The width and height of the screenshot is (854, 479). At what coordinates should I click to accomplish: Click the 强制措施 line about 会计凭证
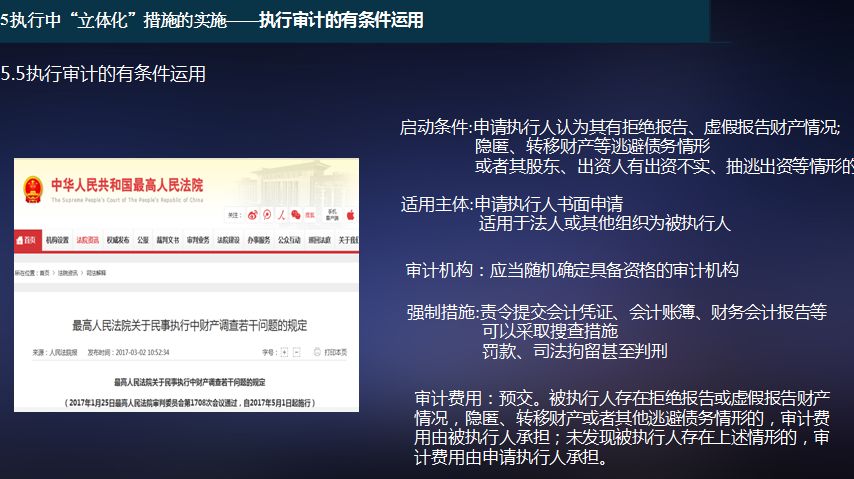(617, 312)
